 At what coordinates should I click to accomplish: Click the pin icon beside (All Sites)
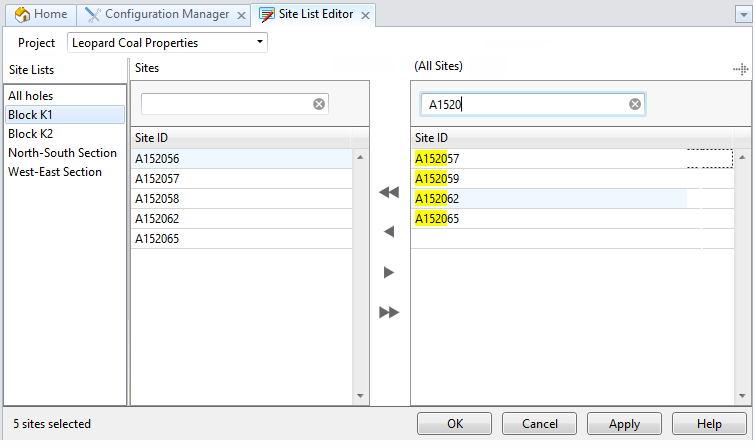coord(741,69)
